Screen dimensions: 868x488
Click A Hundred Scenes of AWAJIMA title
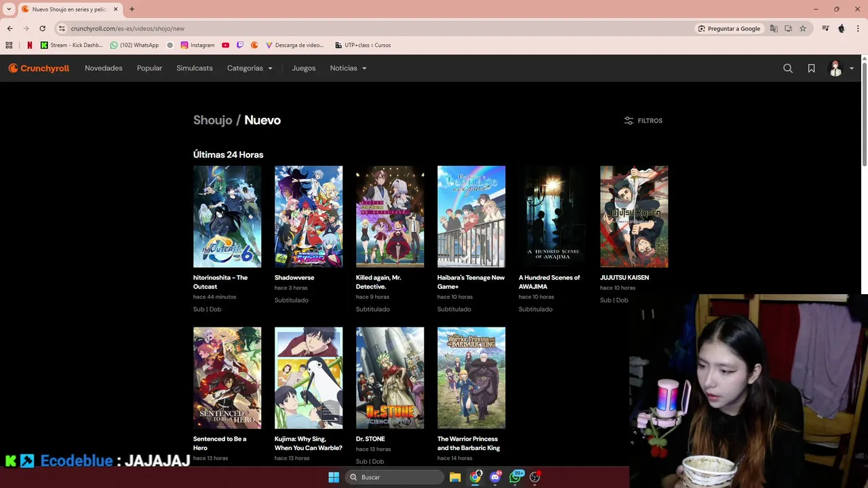pos(549,282)
